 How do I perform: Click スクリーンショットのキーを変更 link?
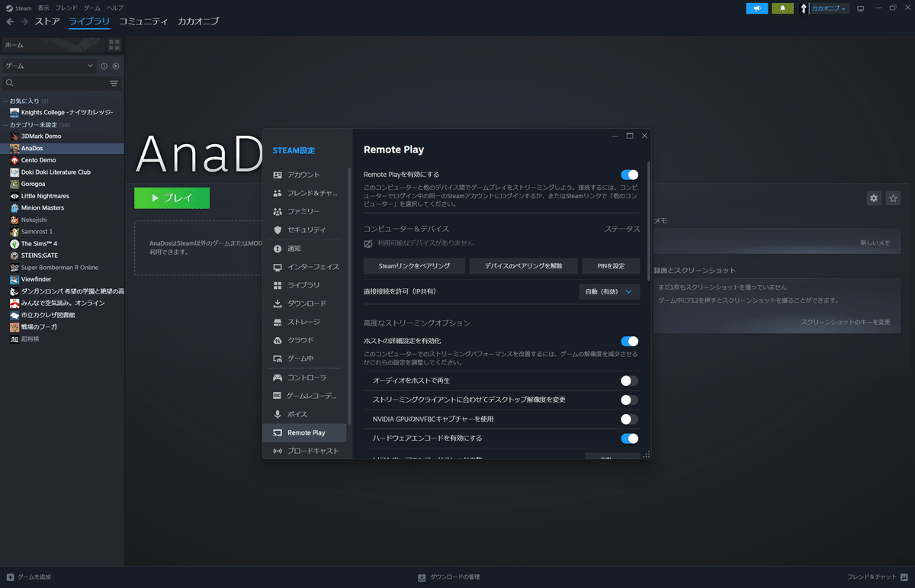click(845, 322)
